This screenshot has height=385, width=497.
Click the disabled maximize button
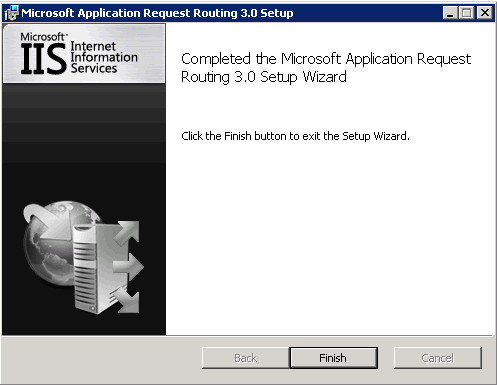point(467,13)
